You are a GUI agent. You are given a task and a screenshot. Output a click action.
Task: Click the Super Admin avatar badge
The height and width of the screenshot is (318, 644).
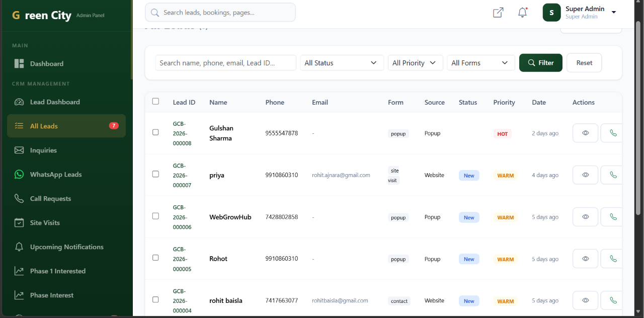[551, 13]
